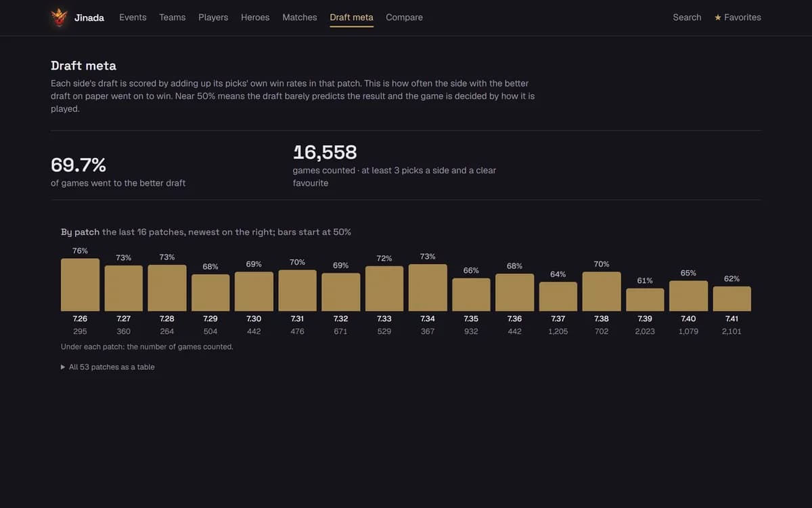
Task: Click the patch 7.34 bar
Action: (428, 288)
